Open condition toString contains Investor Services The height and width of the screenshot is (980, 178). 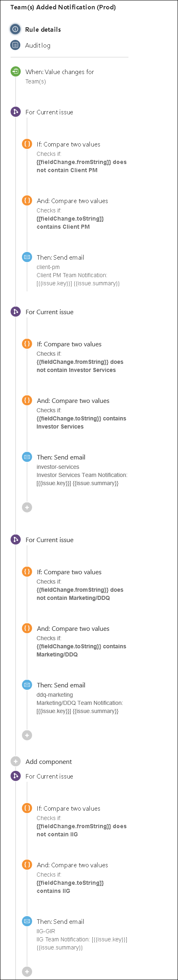[81, 413]
